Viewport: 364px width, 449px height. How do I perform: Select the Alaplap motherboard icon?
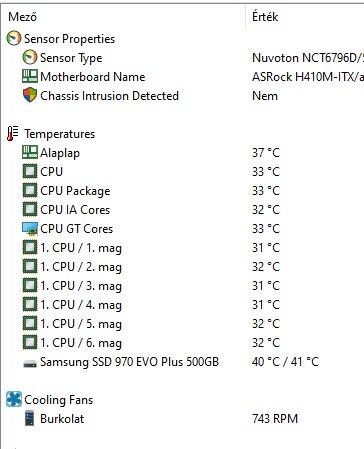30,152
